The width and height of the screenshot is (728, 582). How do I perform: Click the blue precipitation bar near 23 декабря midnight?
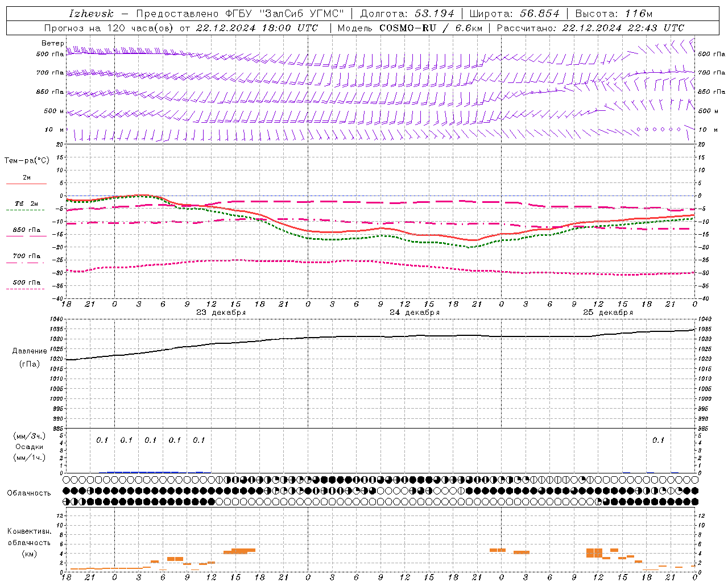[142, 472]
